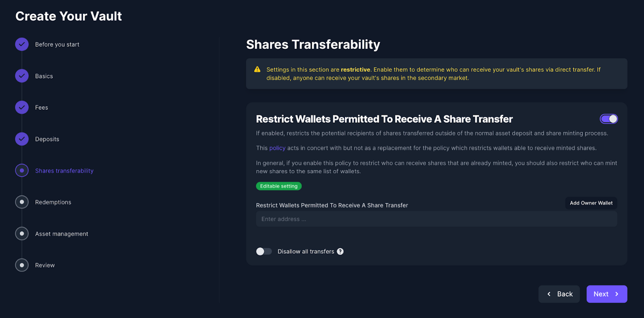Open the Shares transferability step
644x318 pixels.
(x=64, y=170)
